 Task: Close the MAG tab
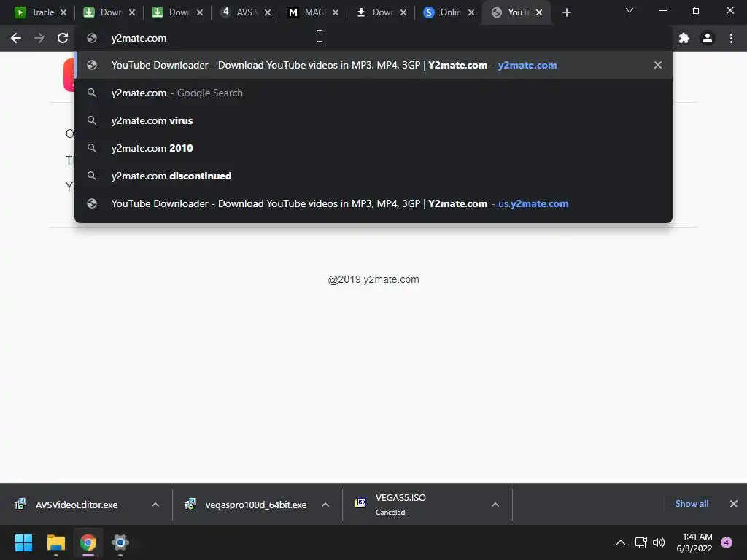click(x=336, y=13)
